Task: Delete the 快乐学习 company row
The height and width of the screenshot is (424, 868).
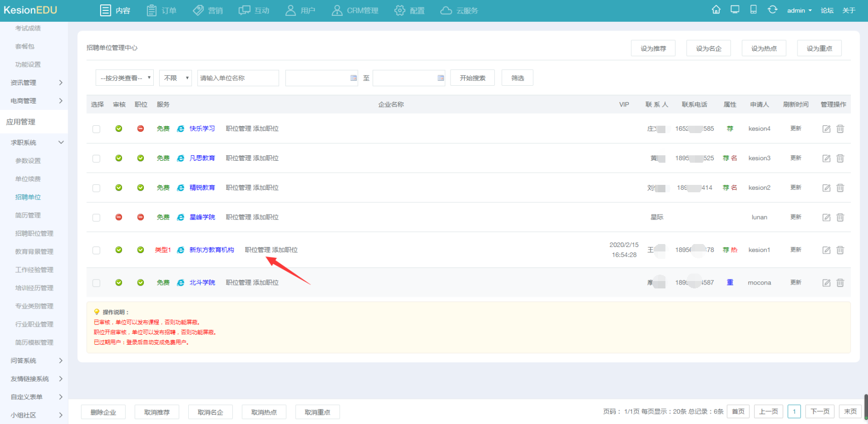Action: (x=840, y=129)
